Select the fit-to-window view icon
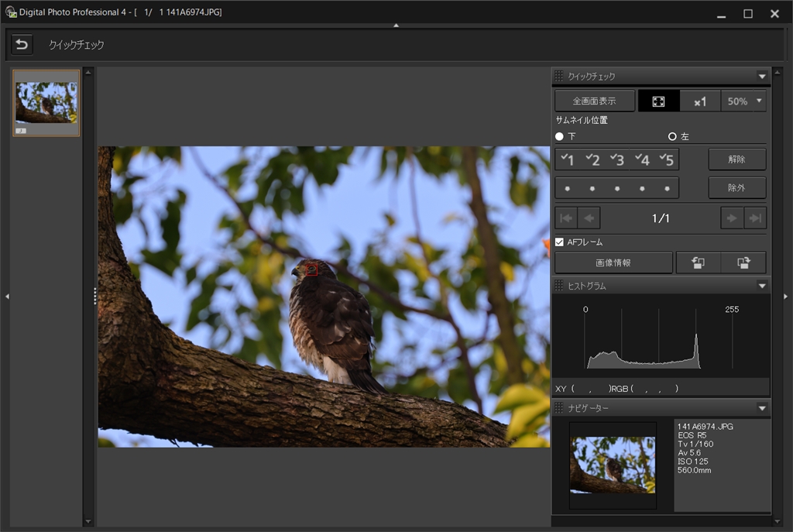The height and width of the screenshot is (532, 793). [658, 101]
